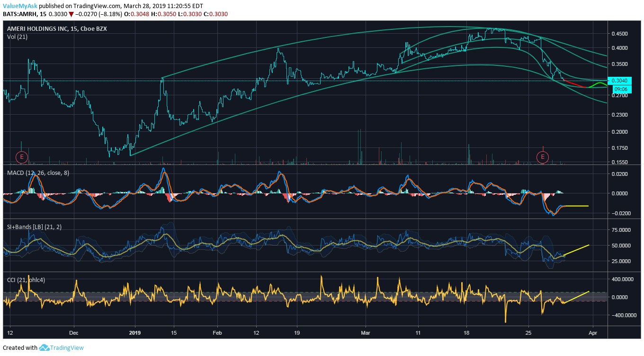
Task: Click the 0.4000 price axis value
Action: pyautogui.click(x=619, y=48)
